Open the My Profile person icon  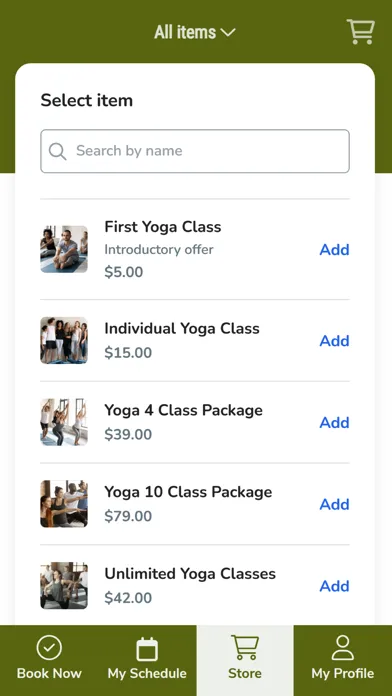tap(343, 648)
